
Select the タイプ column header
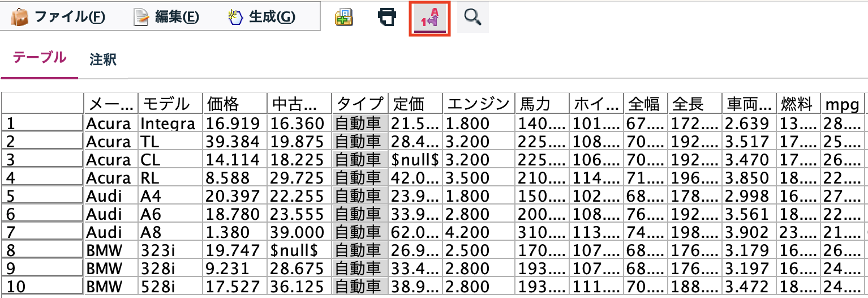(360, 104)
